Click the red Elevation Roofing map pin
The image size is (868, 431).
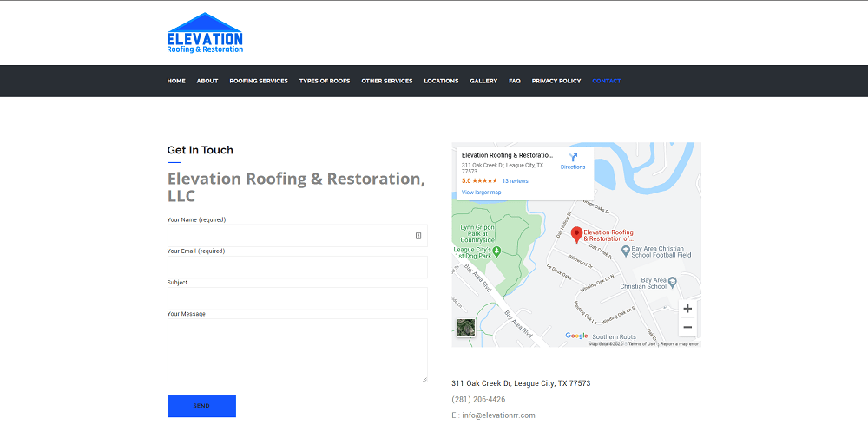(576, 234)
